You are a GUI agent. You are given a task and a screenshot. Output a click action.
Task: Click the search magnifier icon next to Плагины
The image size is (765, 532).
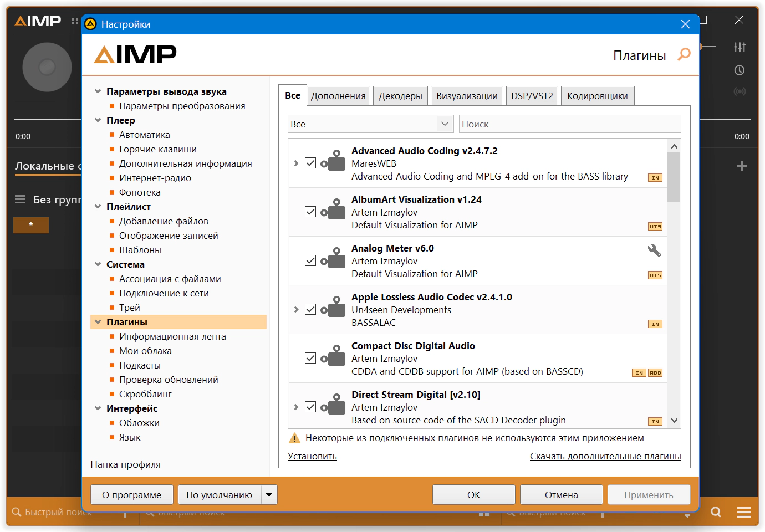click(x=685, y=54)
